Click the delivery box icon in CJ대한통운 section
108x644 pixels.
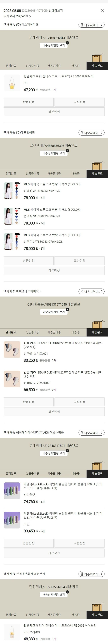pos(97,324)
